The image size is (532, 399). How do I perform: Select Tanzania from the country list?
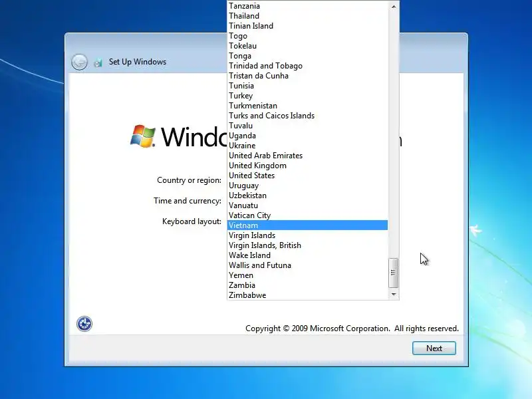307,6
